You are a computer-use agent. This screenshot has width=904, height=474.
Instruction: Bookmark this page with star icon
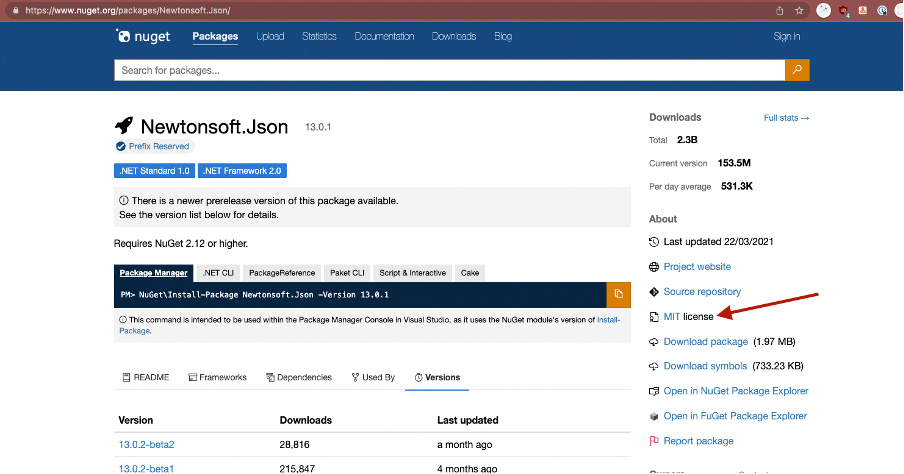point(799,10)
